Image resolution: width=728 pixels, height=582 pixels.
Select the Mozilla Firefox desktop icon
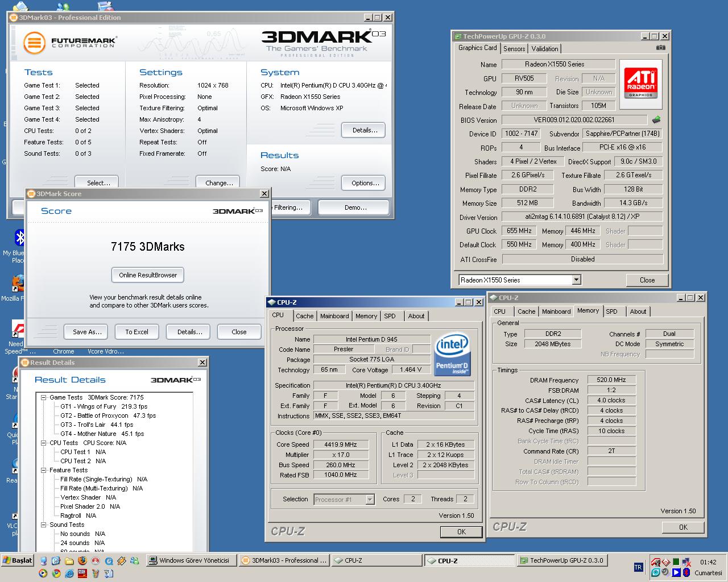14,288
